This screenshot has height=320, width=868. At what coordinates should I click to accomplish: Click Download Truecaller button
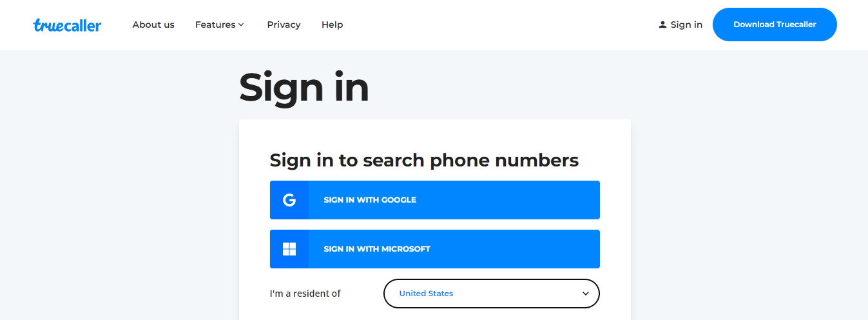click(x=775, y=25)
